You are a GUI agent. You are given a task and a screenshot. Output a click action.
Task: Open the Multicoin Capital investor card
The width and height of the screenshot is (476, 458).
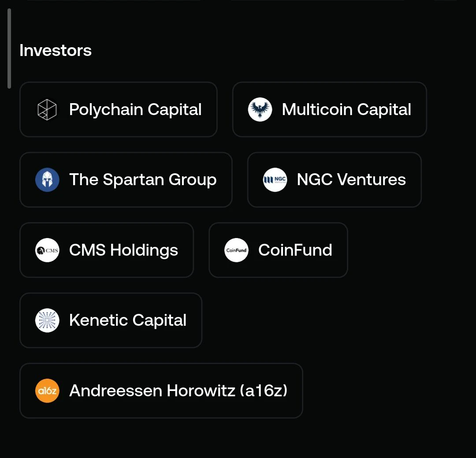click(x=329, y=109)
